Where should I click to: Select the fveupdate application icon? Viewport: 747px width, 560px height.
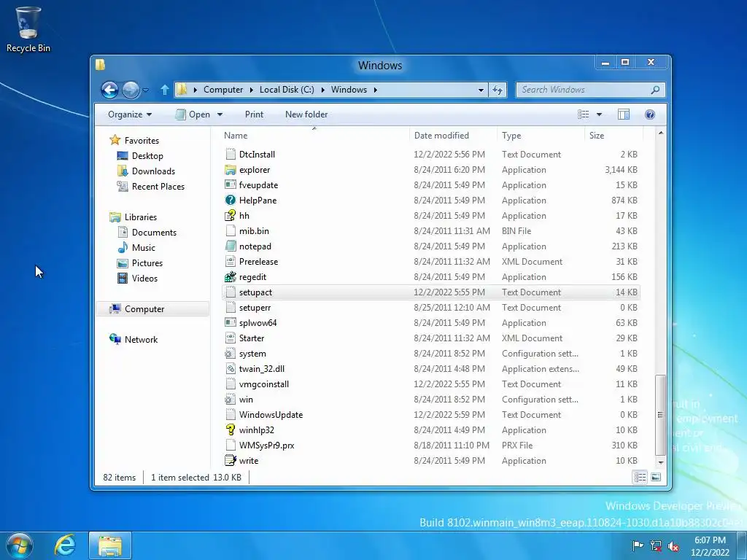[x=230, y=184]
